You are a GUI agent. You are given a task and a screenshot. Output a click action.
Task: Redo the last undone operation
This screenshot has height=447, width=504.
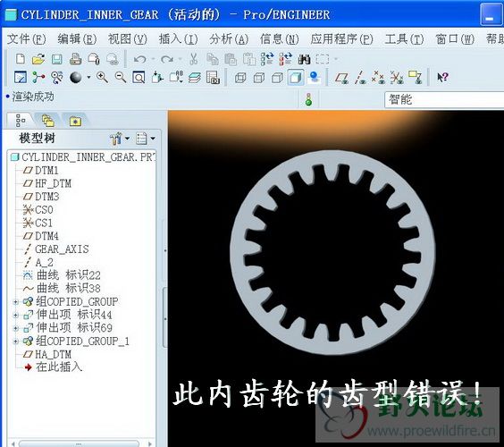click(x=167, y=59)
